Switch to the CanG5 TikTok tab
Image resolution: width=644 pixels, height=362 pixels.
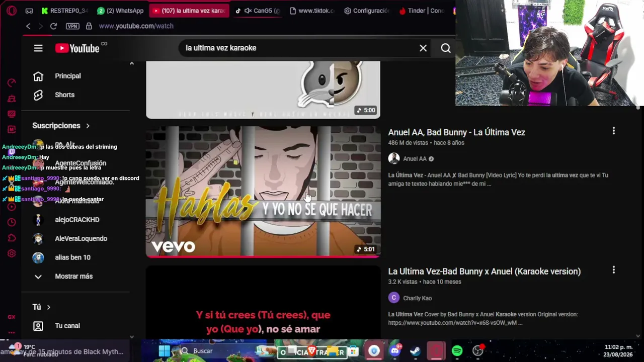click(257, 11)
